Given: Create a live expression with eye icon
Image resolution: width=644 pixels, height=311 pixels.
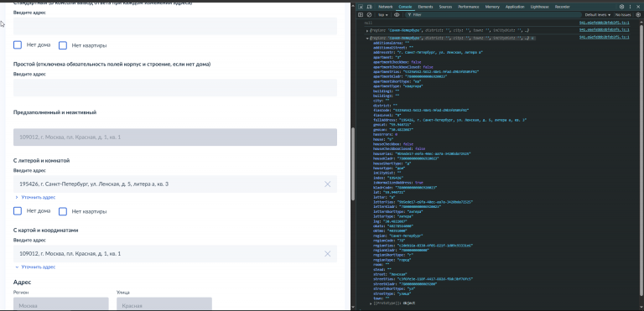Looking at the screenshot, I should 397,15.
